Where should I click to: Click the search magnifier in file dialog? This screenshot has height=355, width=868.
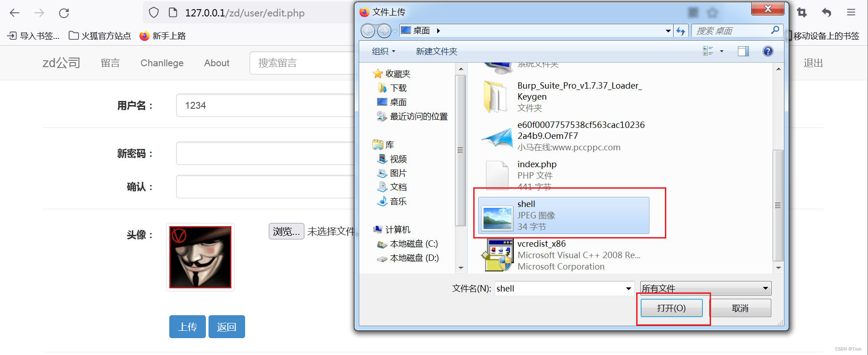click(x=775, y=30)
